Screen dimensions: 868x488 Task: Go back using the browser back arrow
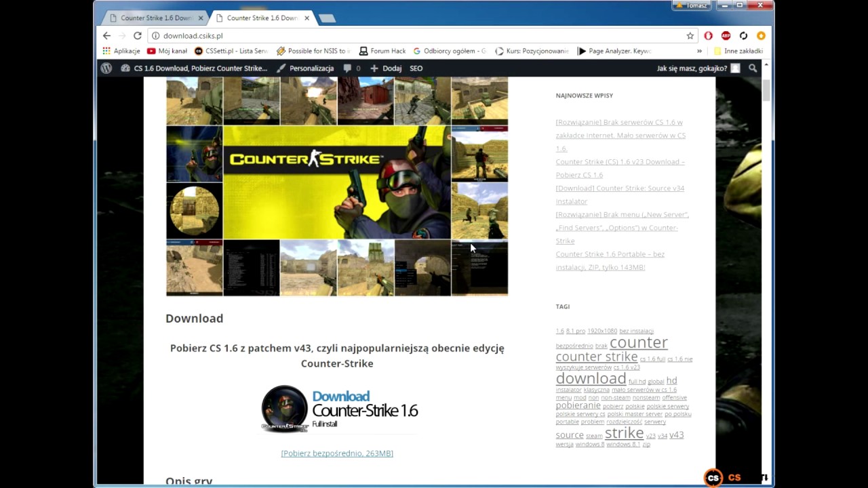pyautogui.click(x=107, y=36)
